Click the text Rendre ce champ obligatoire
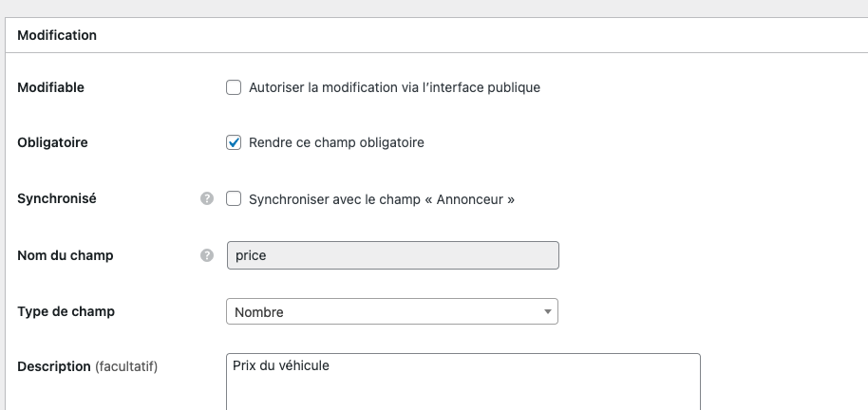 [x=336, y=142]
